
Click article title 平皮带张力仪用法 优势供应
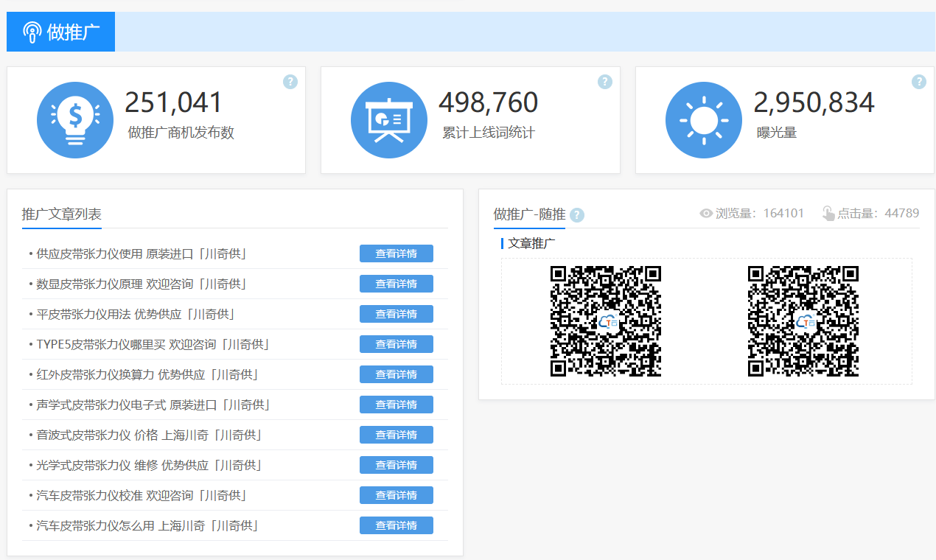click(x=136, y=314)
